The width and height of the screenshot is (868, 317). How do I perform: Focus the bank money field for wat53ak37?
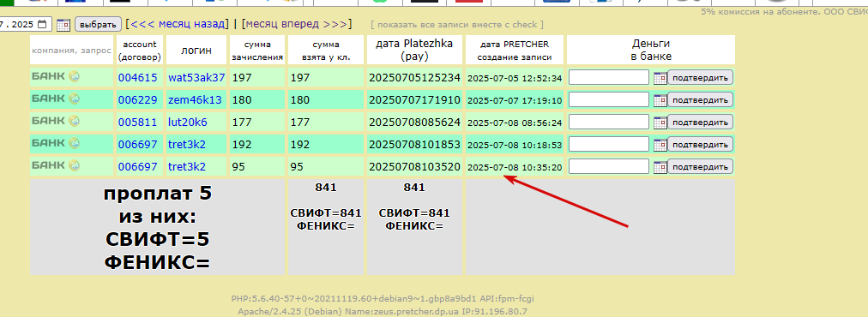click(x=609, y=77)
